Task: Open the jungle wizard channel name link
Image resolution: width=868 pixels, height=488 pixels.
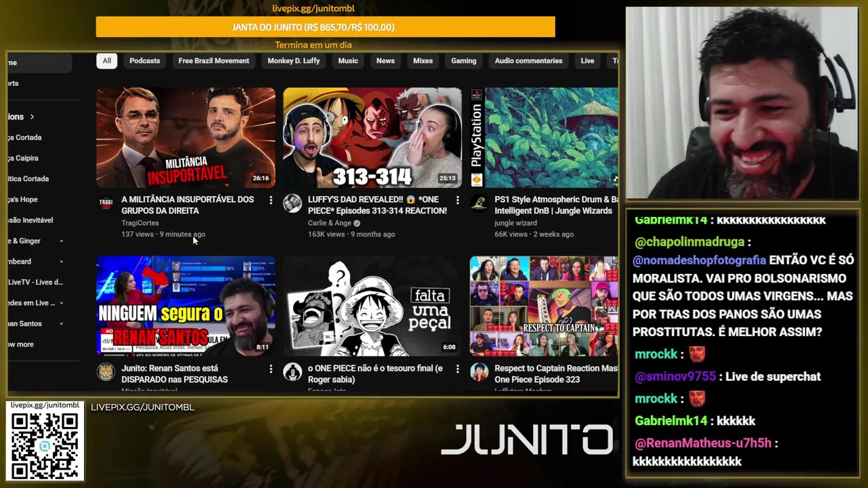Action: coord(515,223)
